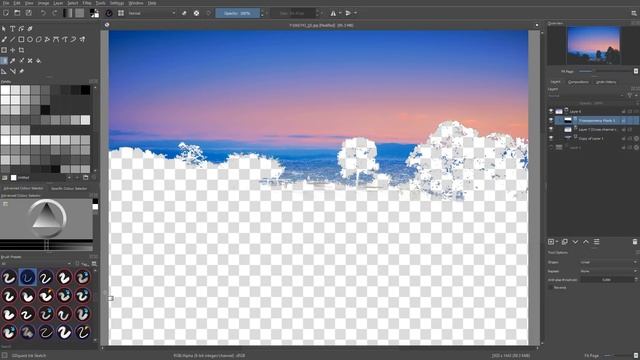Open the gradient Repeat dropdown
Screen dimensions: 640x360
pyautogui.click(x=608, y=271)
